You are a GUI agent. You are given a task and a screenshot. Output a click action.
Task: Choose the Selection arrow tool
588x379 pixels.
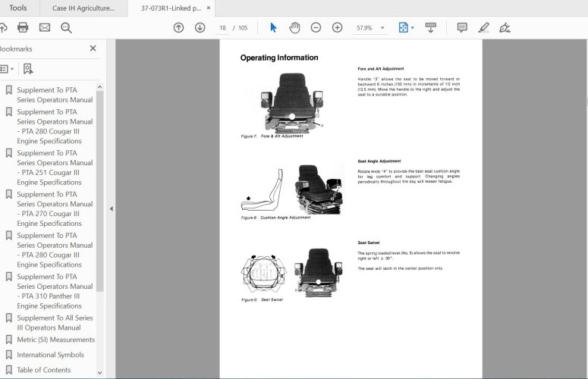(273, 28)
